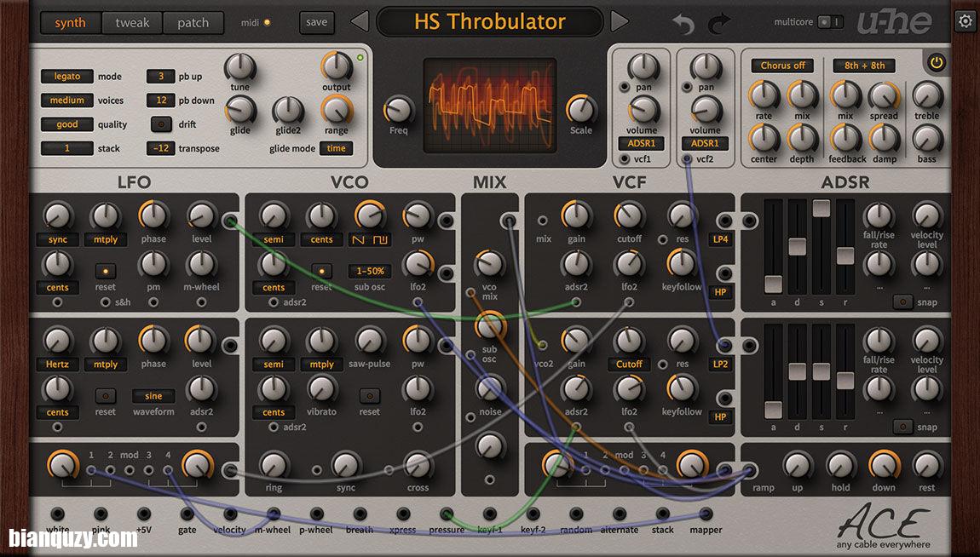Switch to the synth tab
Viewport: 980px width, 557px height.
pos(70,23)
